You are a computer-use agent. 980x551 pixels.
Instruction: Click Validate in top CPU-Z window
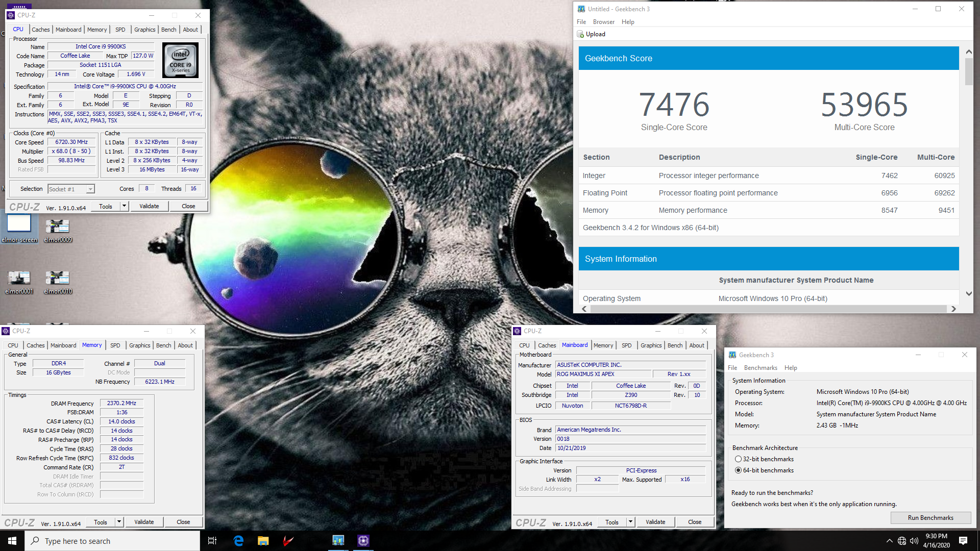click(x=149, y=206)
